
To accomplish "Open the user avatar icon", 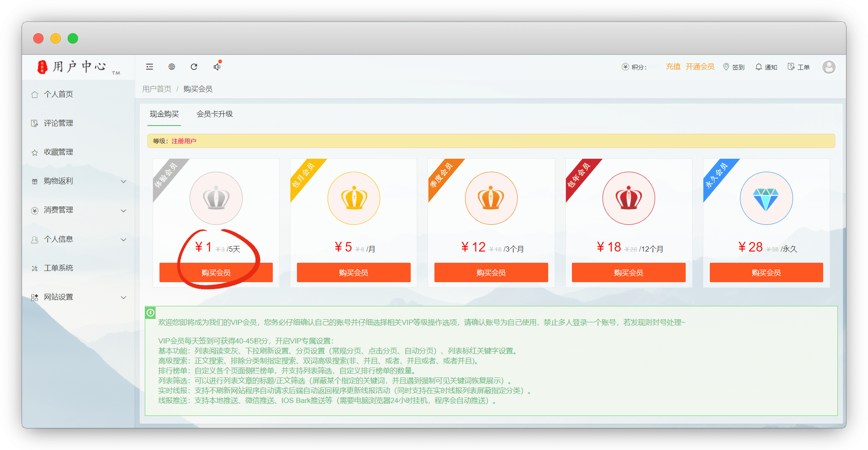I will tap(828, 67).
